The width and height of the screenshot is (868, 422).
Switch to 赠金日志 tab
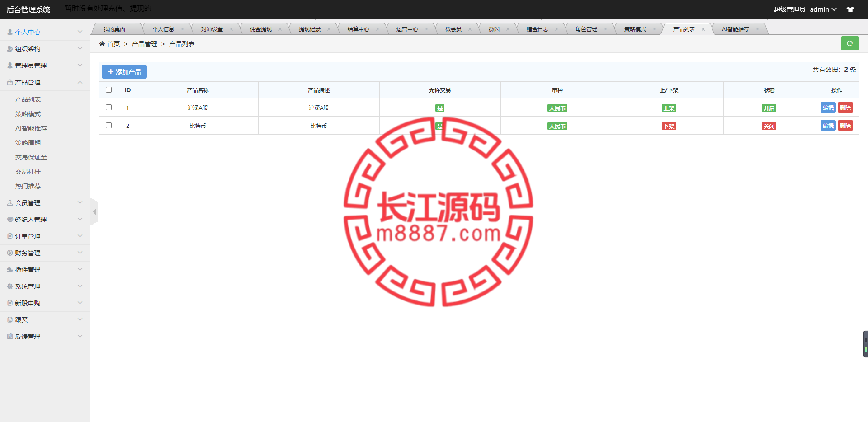(538, 29)
